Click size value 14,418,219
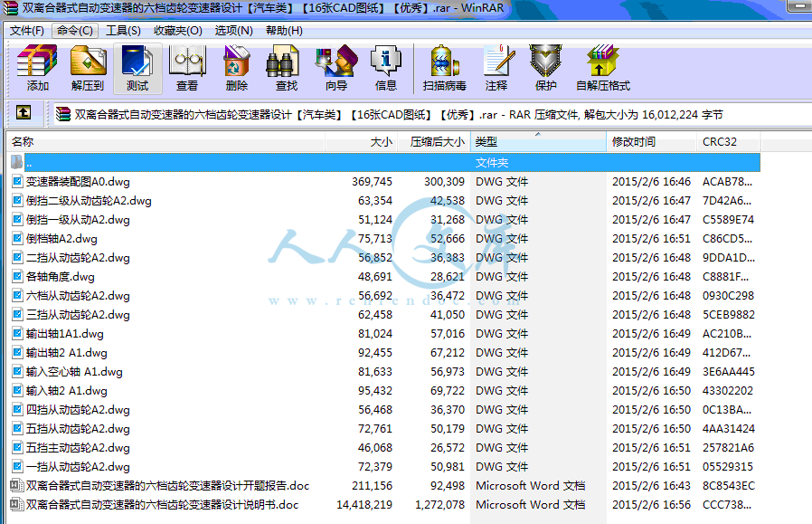The height and width of the screenshot is (524, 812). 364,504
